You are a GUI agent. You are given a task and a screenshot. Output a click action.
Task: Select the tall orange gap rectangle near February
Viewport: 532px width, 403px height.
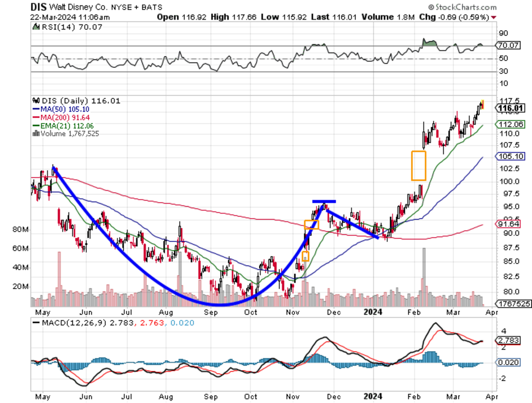[419, 166]
